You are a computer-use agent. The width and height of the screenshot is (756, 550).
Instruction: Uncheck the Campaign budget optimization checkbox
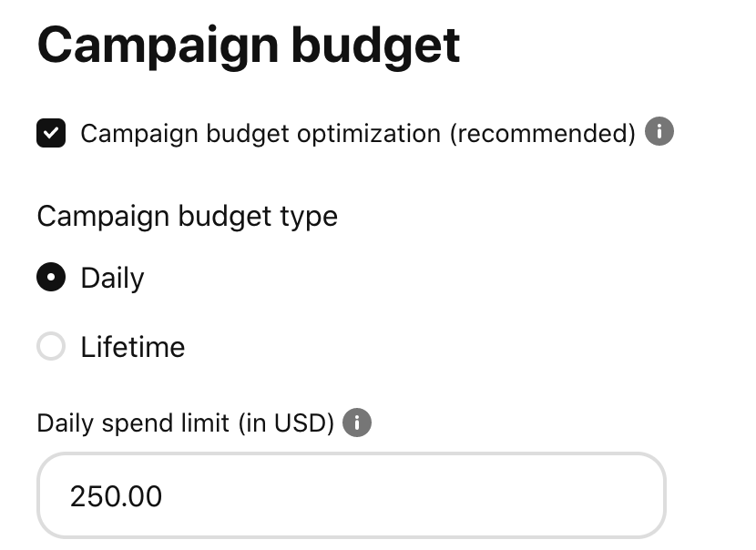pos(51,133)
